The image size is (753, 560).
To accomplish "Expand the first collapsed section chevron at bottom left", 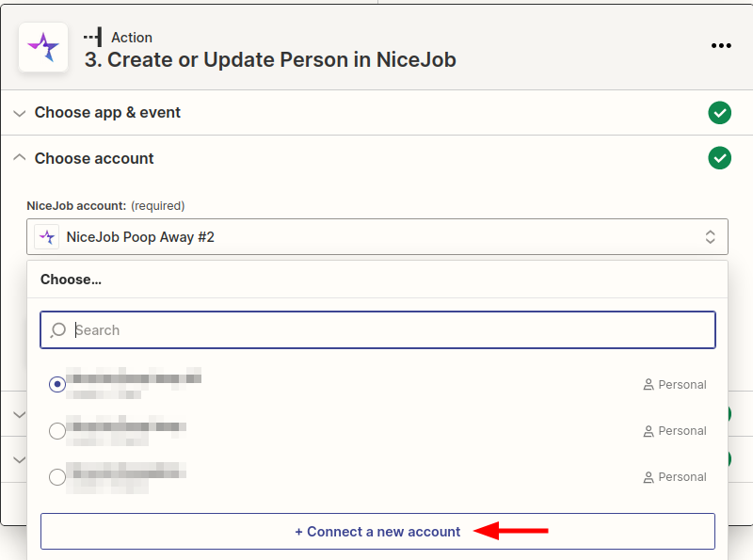I will pos(20,414).
